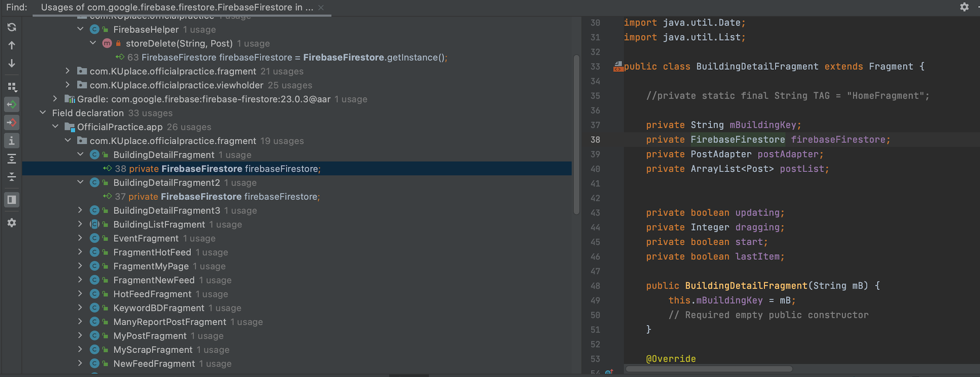The height and width of the screenshot is (377, 980).
Task: Click the FirebaseHelper class icon
Action: point(95,29)
